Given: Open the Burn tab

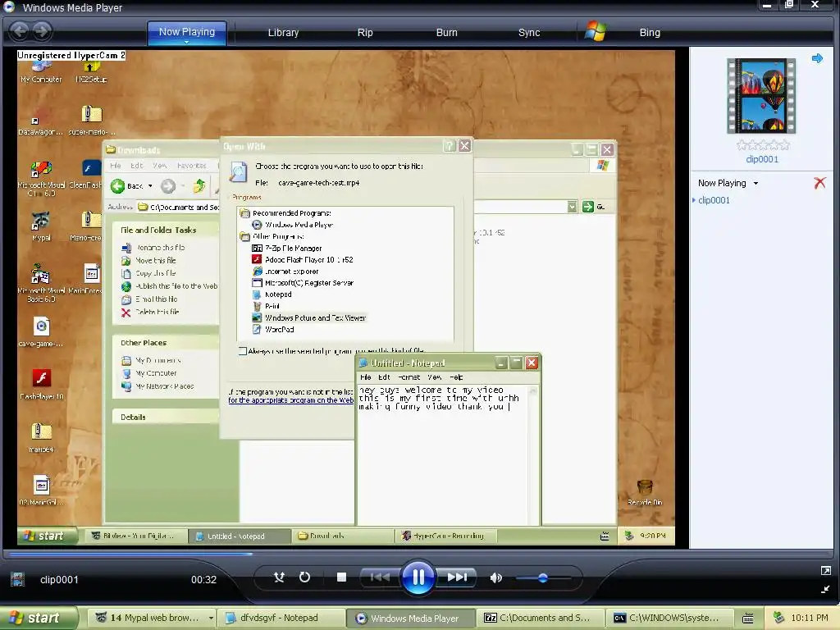Looking at the screenshot, I should pos(446,33).
